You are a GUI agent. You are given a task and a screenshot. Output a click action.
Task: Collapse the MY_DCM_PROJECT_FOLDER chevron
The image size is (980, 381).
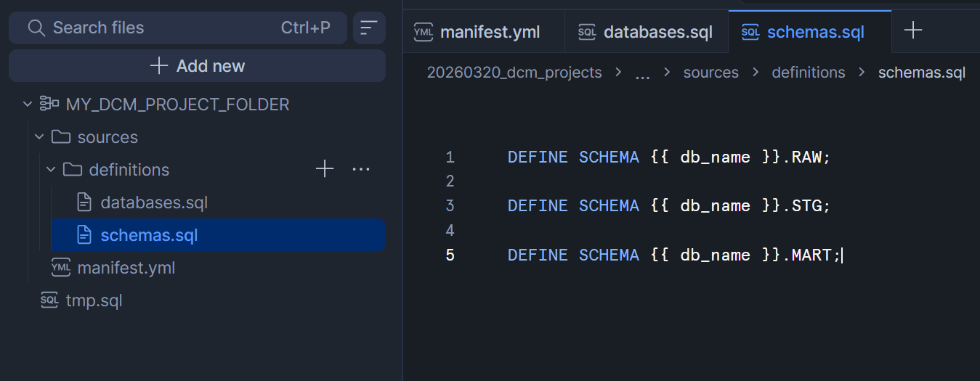click(28, 104)
